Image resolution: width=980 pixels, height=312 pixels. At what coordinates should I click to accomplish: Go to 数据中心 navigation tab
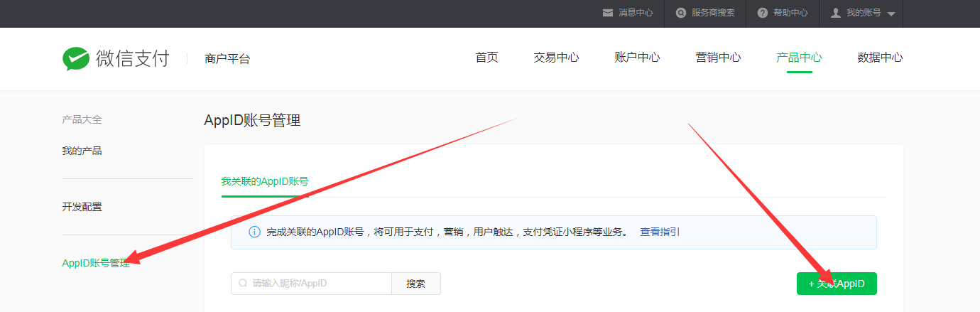coord(880,58)
